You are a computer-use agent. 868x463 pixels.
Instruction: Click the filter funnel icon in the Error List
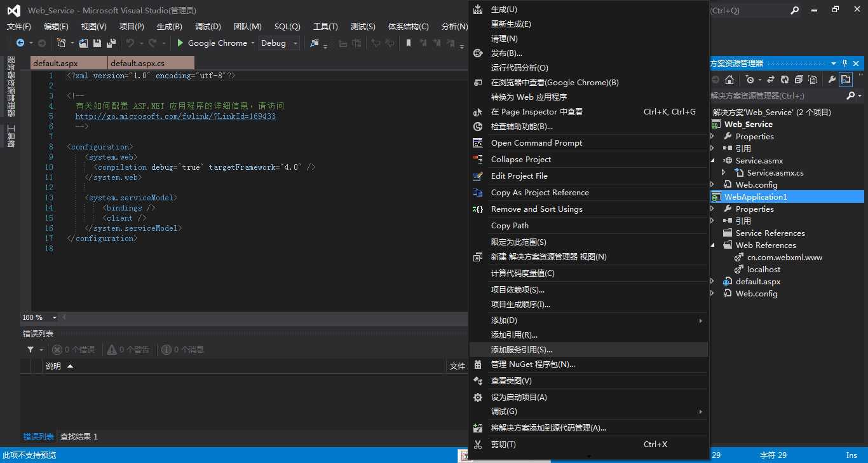click(31, 350)
